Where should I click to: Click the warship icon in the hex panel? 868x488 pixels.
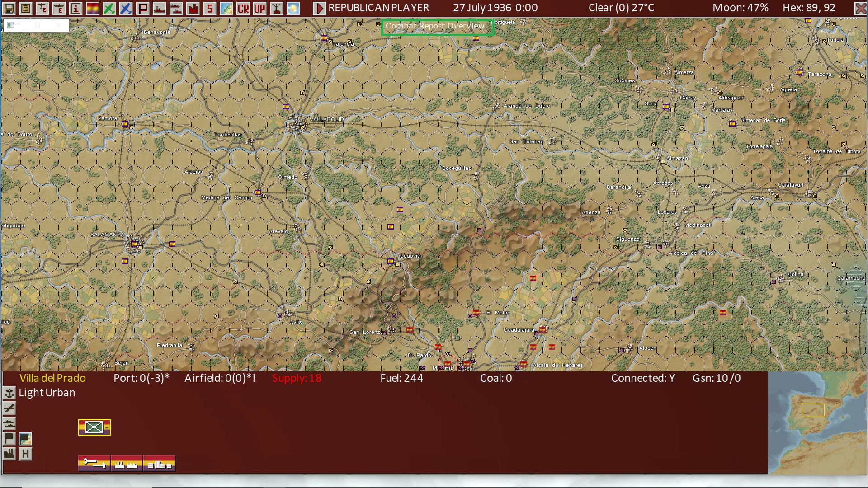(x=9, y=423)
